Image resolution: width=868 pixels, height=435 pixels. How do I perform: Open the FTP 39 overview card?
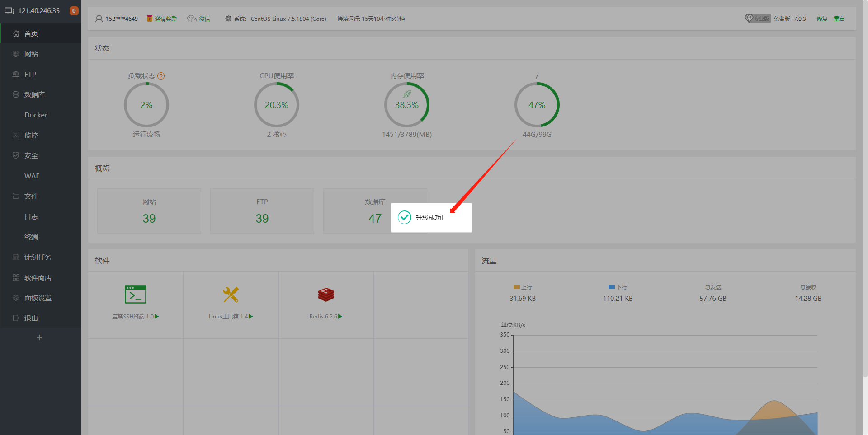(262, 211)
